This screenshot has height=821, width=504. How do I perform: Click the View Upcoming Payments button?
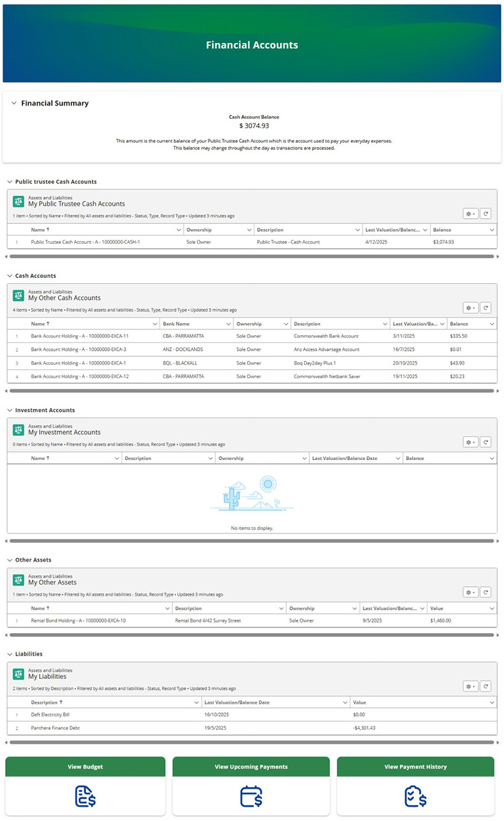(251, 767)
